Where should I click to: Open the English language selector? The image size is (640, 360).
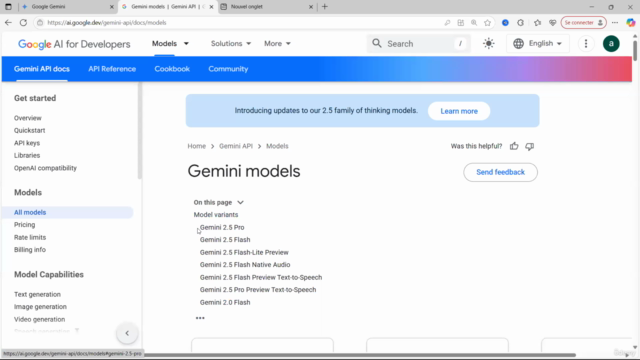538,43
